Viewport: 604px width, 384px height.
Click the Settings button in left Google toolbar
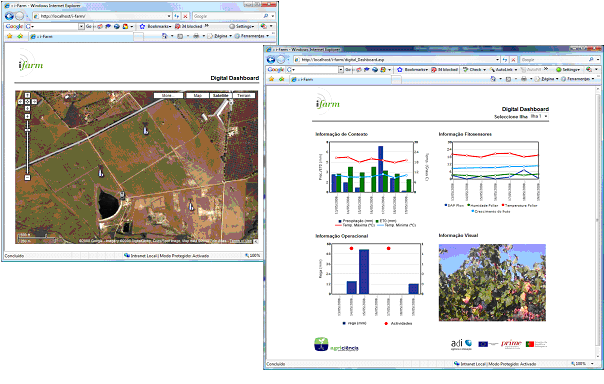click(x=242, y=26)
